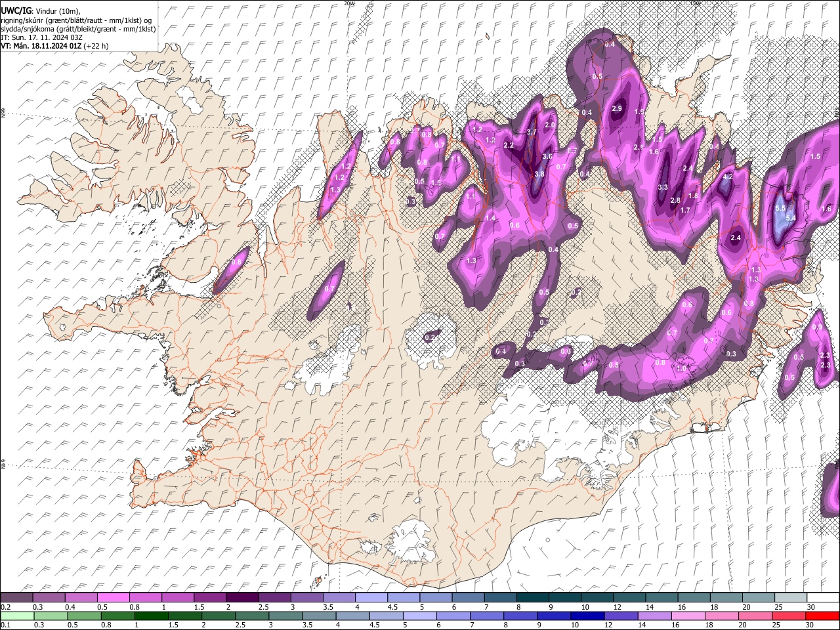Pick the dark teal 8–9 snow legend swatch
840x630 pixels.
(534, 598)
